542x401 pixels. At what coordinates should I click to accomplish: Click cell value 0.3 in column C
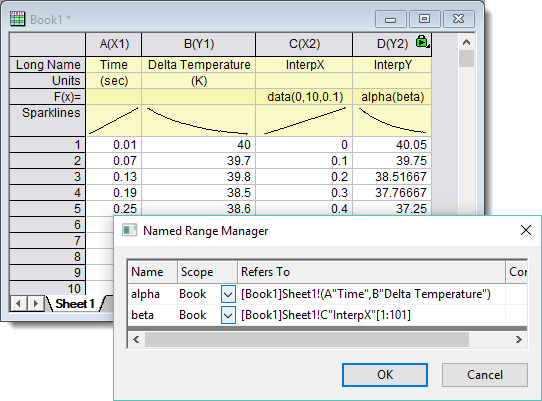point(304,192)
